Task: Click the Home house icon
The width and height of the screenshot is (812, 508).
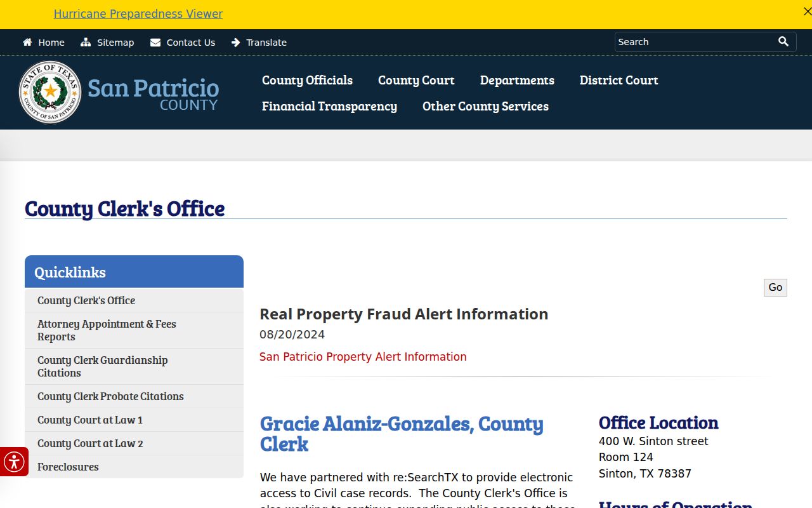Action: click(x=27, y=43)
